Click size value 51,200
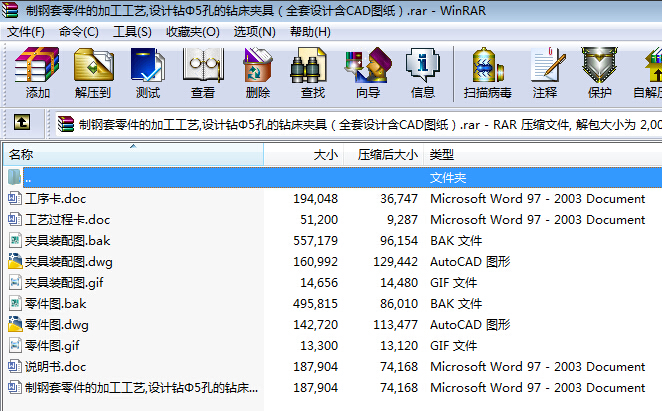The width and height of the screenshot is (662, 411). click(319, 220)
